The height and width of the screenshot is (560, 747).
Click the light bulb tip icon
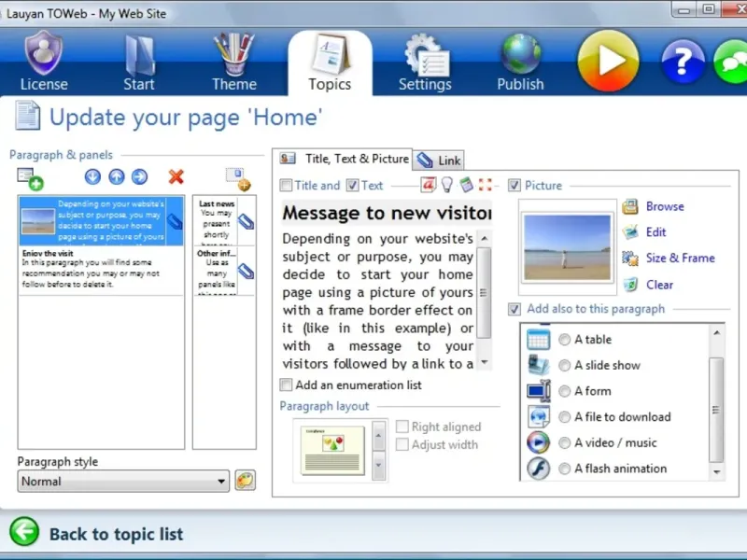pos(447,185)
